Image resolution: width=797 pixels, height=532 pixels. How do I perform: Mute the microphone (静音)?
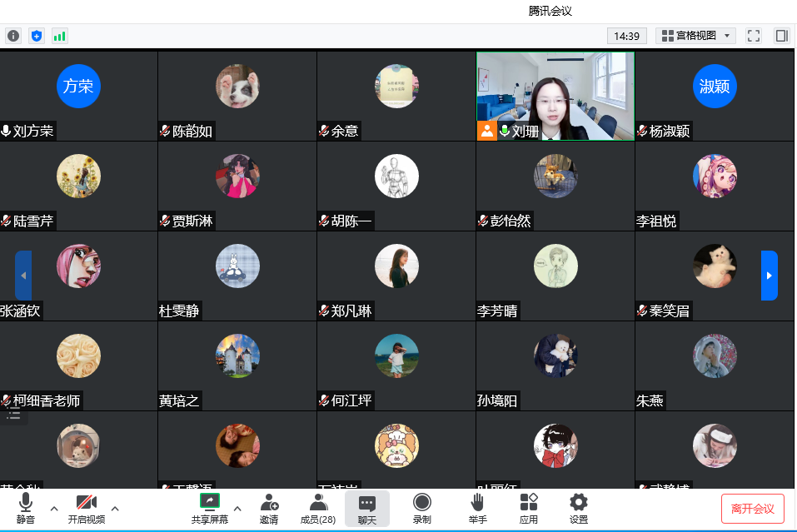[26, 508]
